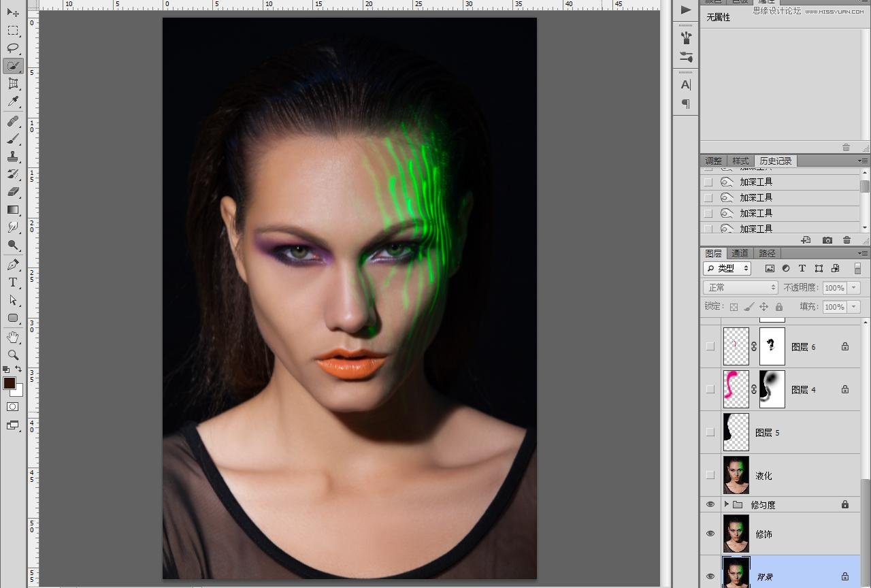Expand the 修匀度 layer group
Viewport: 871px width, 588px height.
pyautogui.click(x=726, y=504)
